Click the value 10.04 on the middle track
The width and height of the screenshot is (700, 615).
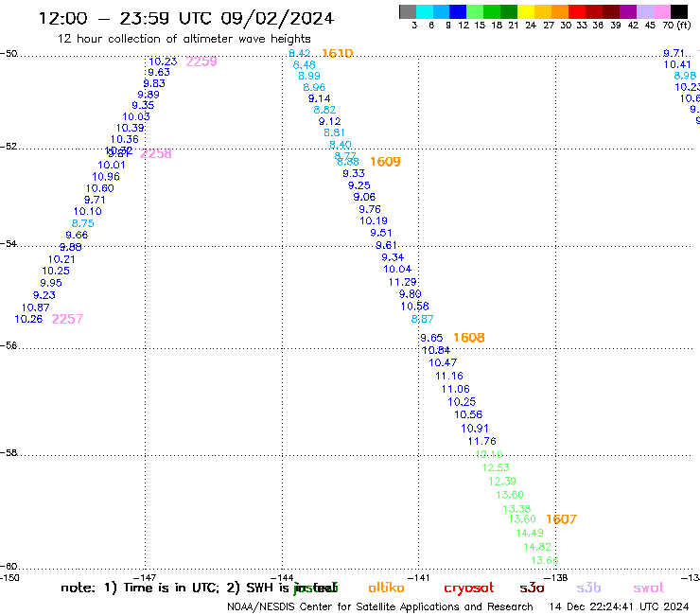pos(397,269)
